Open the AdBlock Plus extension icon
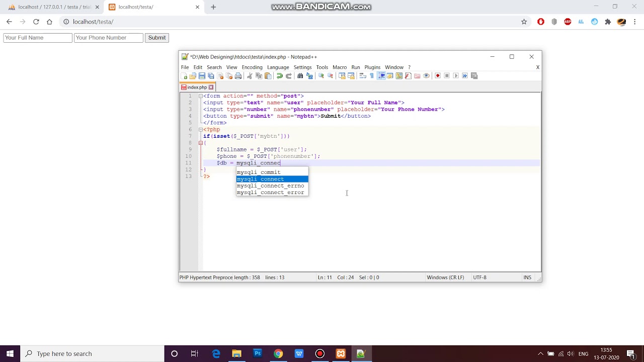The image size is (644, 362). pos(568,22)
